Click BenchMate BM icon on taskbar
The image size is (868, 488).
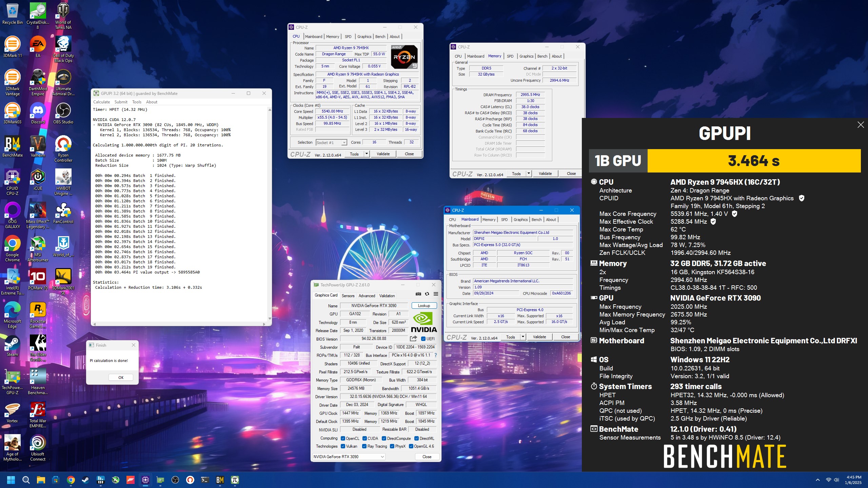220,480
